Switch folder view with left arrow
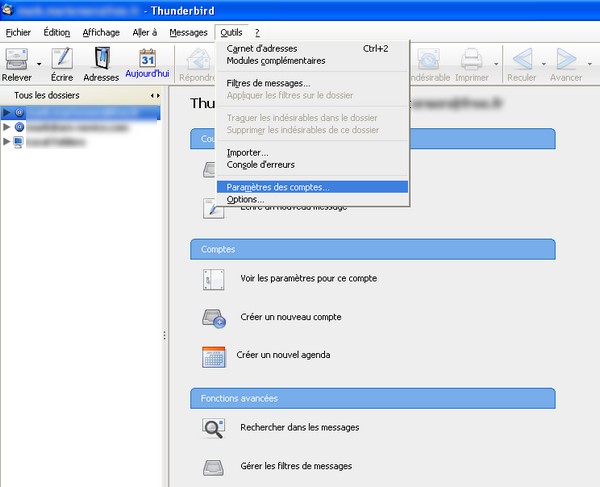This screenshot has width=600, height=487. click(152, 95)
